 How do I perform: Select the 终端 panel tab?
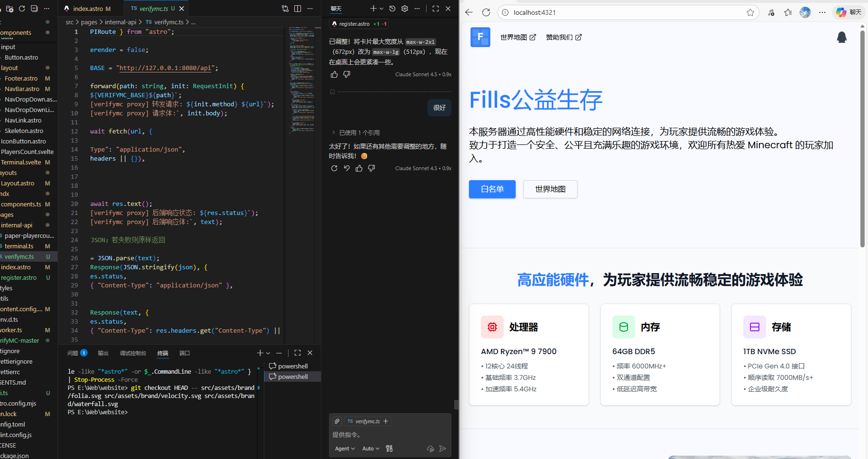pyautogui.click(x=163, y=353)
